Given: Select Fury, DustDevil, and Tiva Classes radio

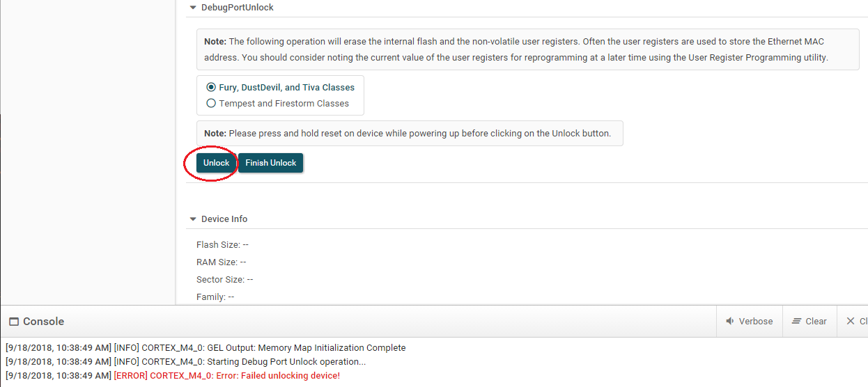Looking at the screenshot, I should [x=211, y=87].
